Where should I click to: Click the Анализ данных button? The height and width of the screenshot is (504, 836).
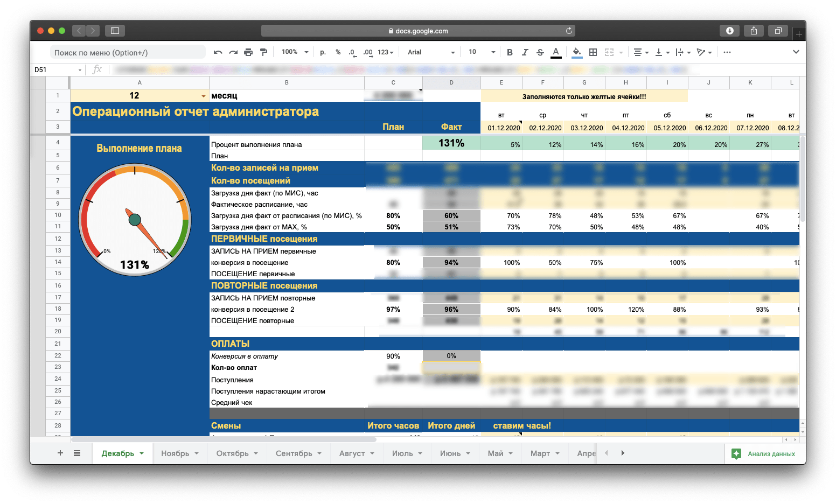click(x=765, y=454)
